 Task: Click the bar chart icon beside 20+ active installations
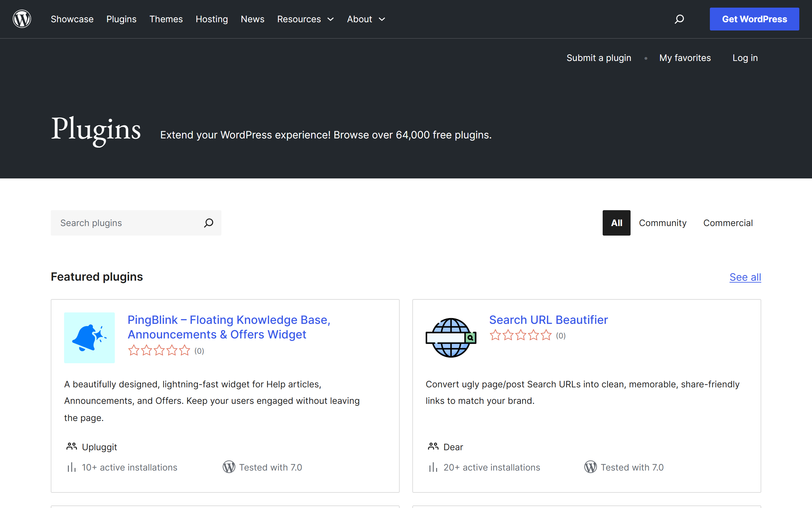(x=433, y=467)
